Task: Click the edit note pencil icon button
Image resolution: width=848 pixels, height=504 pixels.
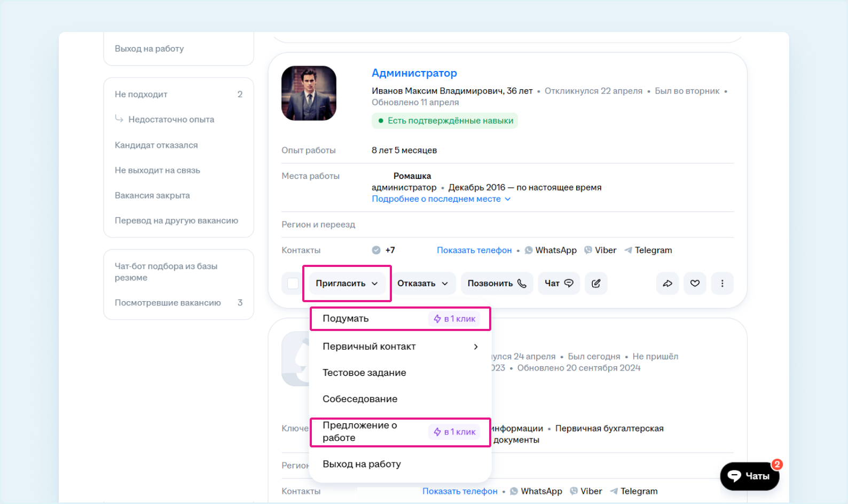Action: click(596, 283)
